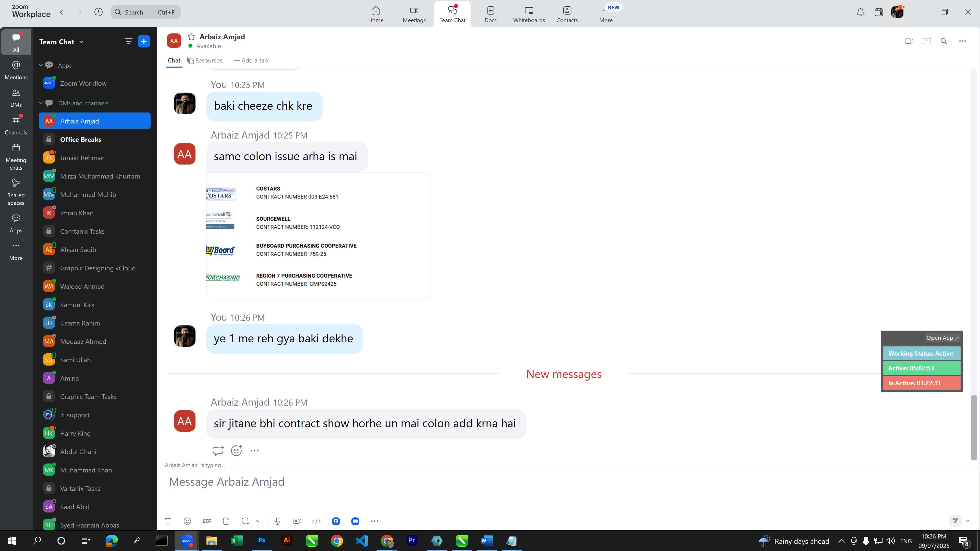The height and width of the screenshot is (551, 980).
Task: Record a video message
Action: point(297,521)
